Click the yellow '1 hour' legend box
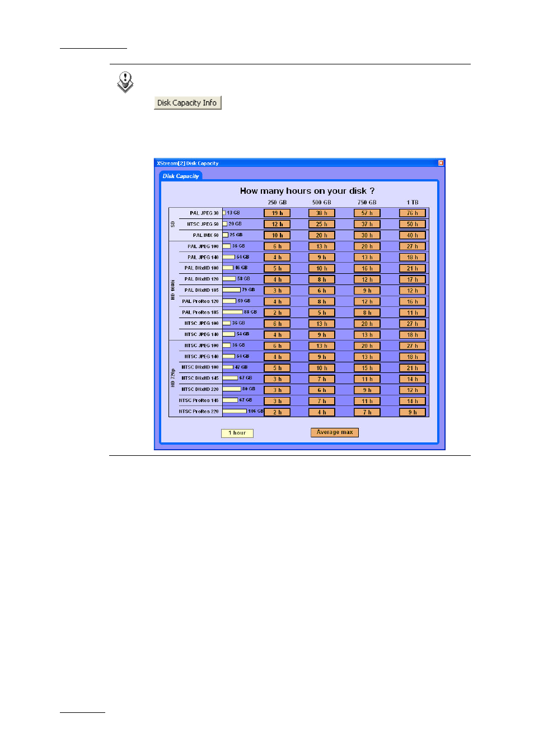 pos(237,433)
